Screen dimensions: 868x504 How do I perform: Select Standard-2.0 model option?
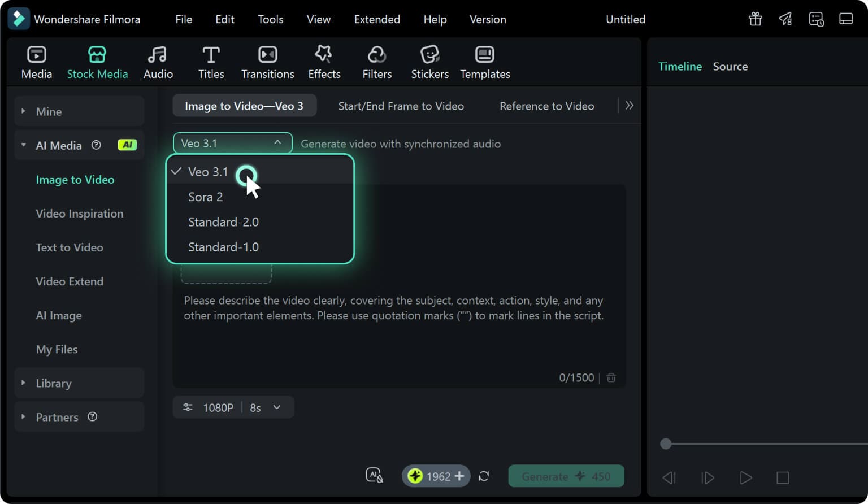click(x=223, y=222)
